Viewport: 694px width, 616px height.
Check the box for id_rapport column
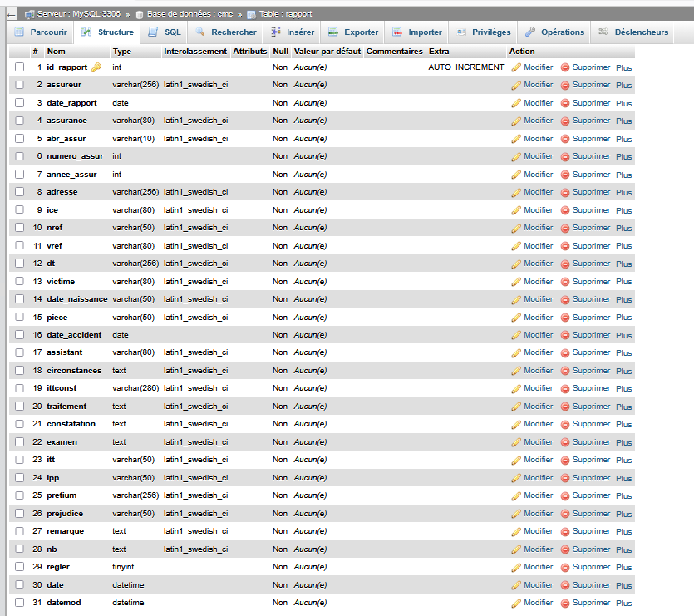click(x=20, y=67)
